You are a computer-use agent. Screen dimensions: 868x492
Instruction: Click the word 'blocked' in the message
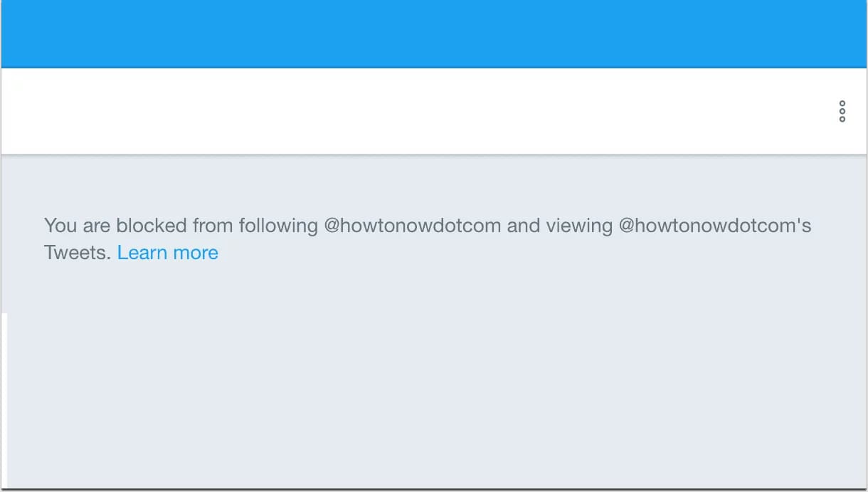coord(152,226)
